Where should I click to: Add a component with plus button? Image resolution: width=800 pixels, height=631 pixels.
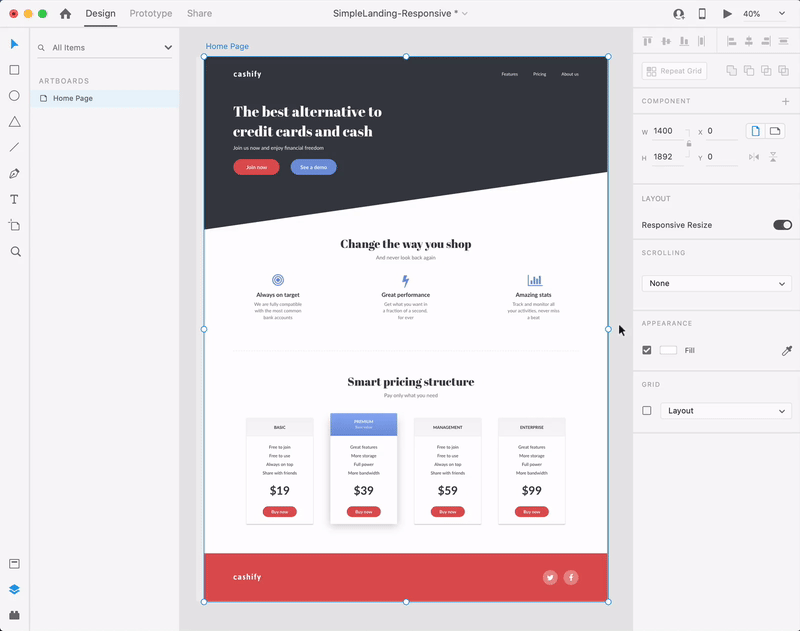click(786, 102)
